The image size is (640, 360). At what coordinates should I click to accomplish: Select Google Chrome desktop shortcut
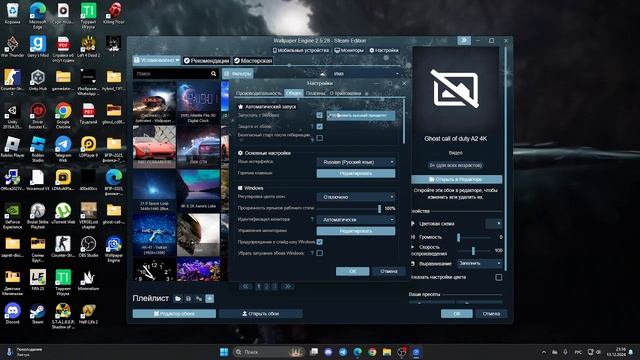point(63,116)
